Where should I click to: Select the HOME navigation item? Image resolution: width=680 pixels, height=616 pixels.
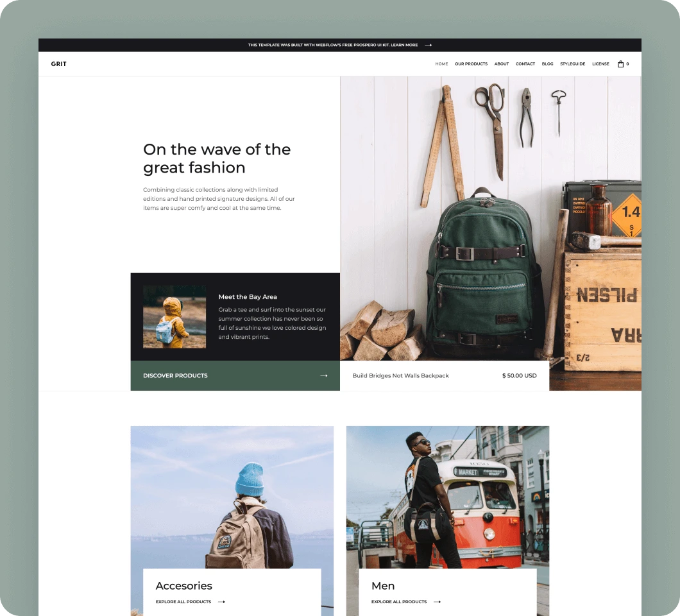click(x=441, y=64)
